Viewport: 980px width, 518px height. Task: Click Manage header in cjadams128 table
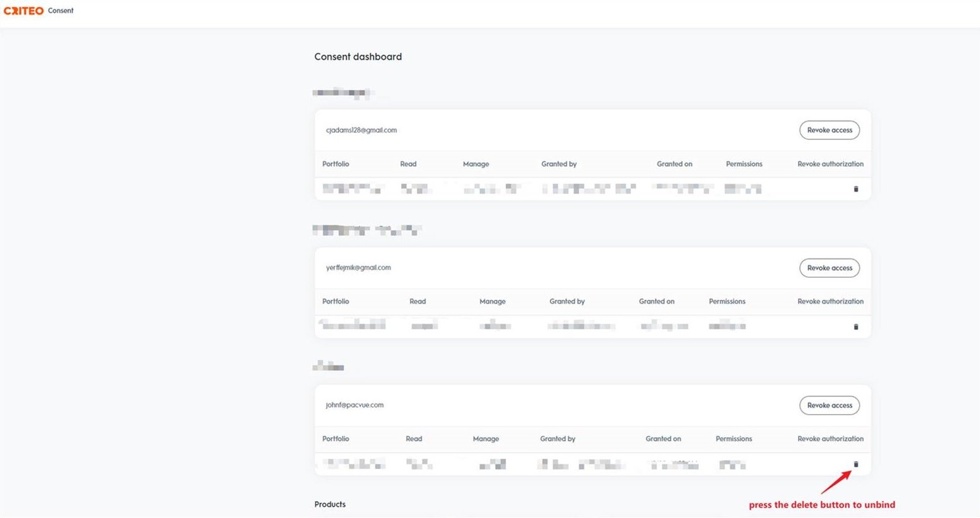click(476, 164)
